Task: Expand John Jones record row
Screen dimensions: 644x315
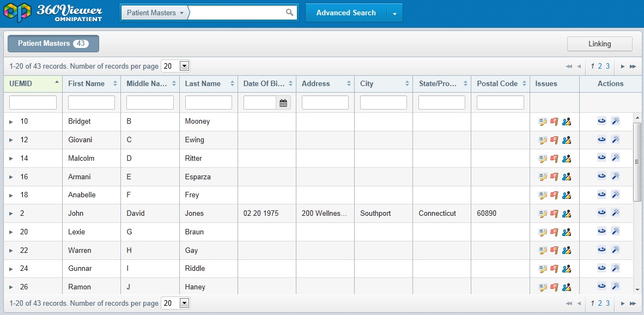Action: tap(11, 214)
